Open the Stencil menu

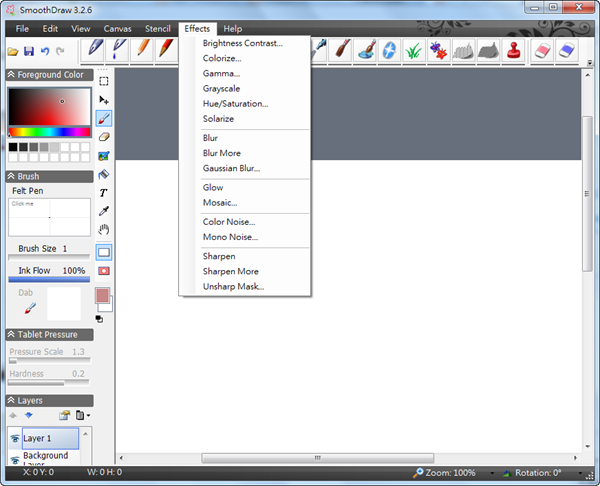tap(158, 29)
